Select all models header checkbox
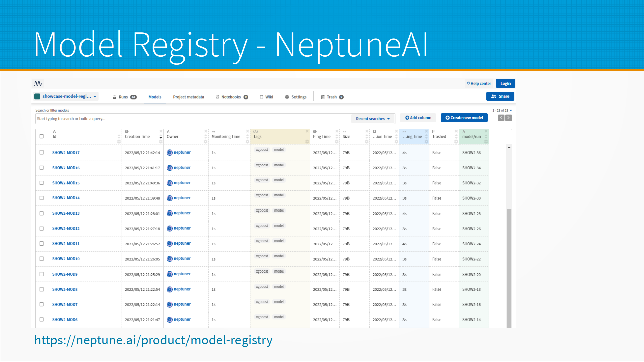 click(x=42, y=136)
